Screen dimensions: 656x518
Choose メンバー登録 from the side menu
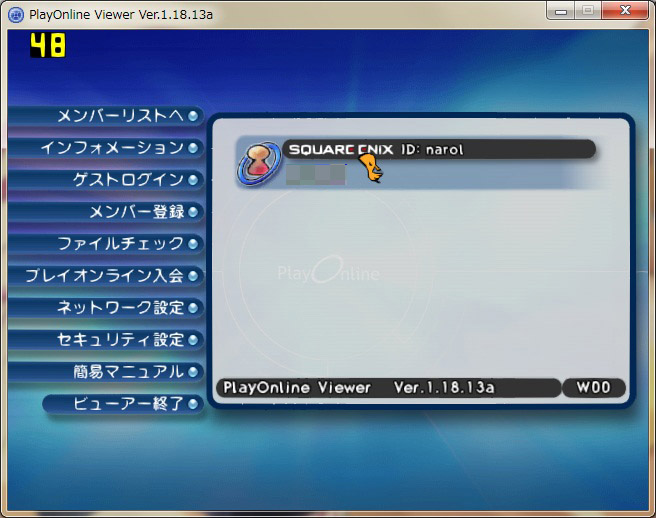(x=105, y=212)
